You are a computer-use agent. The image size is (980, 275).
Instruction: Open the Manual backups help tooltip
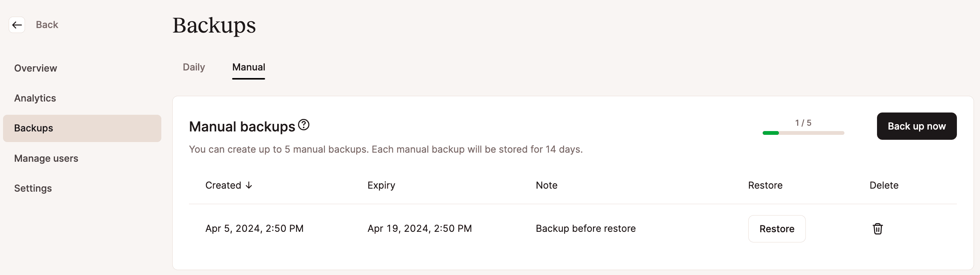tap(303, 125)
